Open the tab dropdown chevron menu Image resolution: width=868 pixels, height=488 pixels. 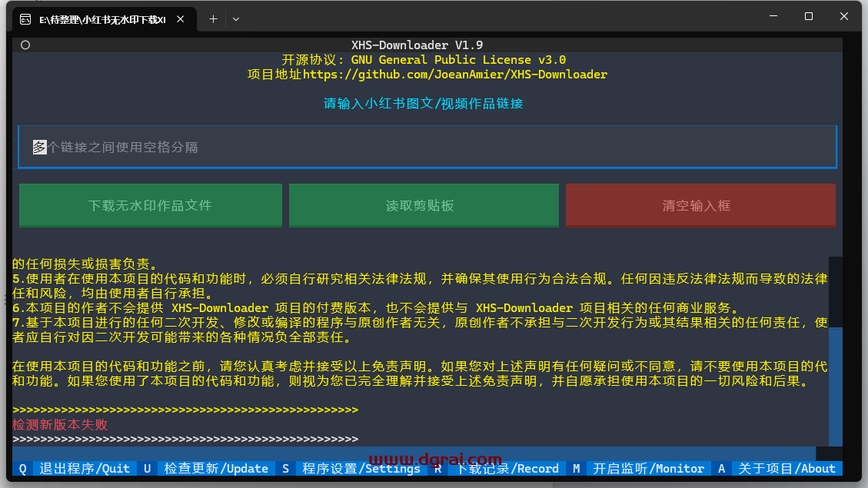236,18
